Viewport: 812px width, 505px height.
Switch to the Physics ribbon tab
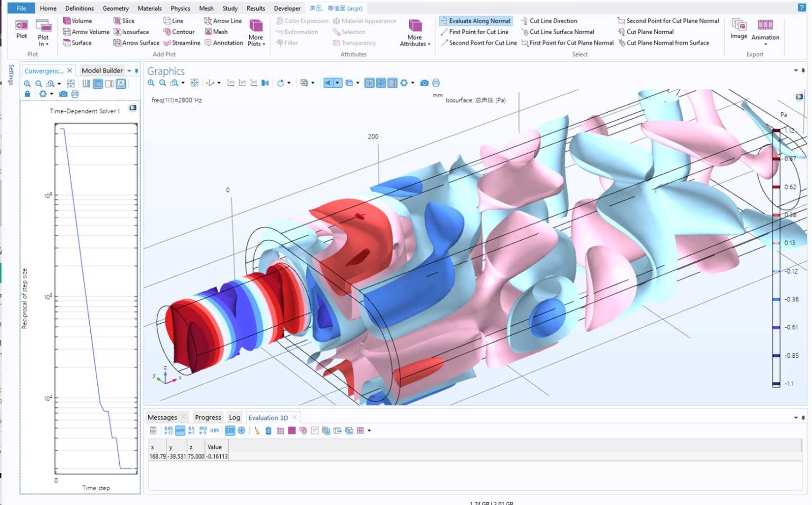(x=180, y=8)
